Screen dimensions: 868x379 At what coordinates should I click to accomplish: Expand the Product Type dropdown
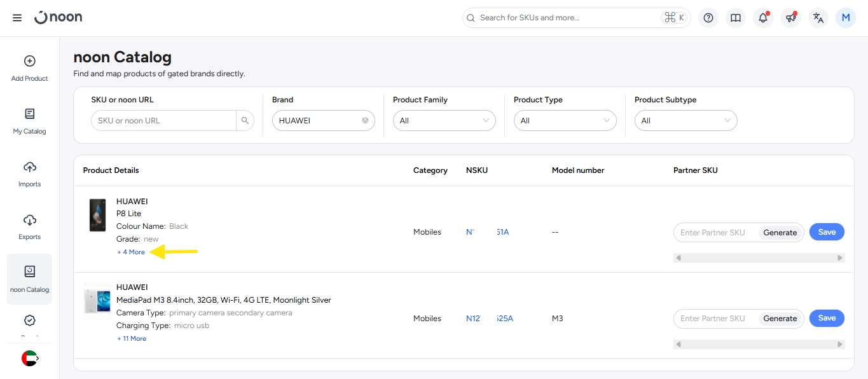click(x=565, y=121)
